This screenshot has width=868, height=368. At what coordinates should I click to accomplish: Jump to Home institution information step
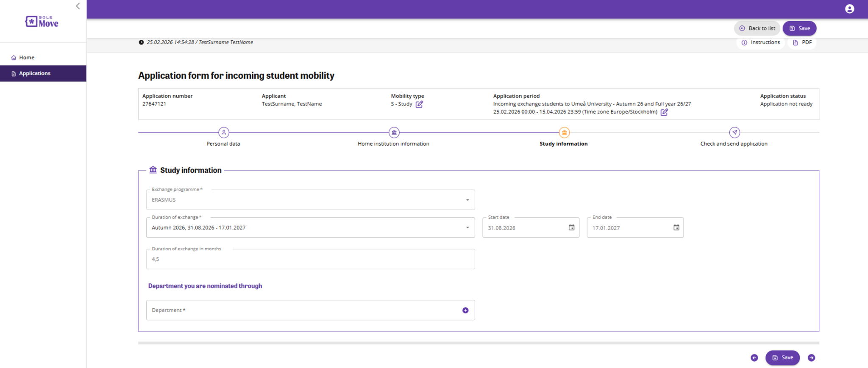coord(394,133)
